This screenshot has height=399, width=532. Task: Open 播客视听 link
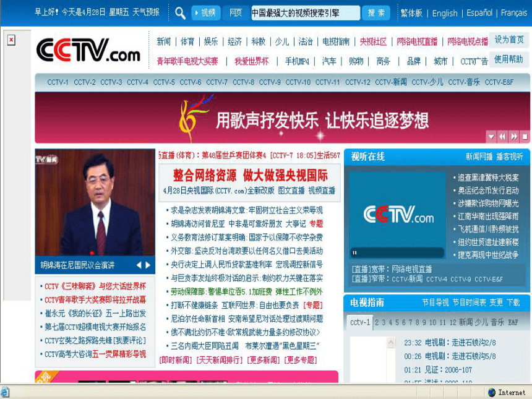tap(509, 157)
